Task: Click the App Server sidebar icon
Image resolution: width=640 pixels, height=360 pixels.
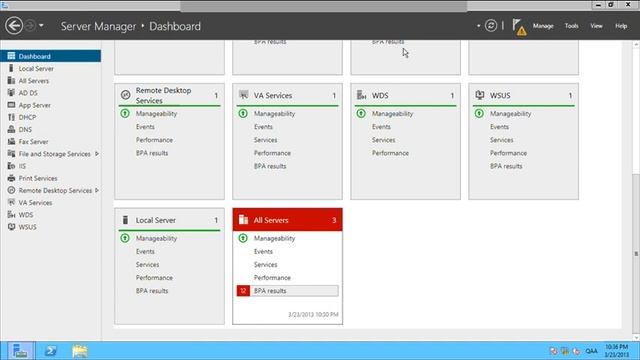Action: click(x=11, y=105)
